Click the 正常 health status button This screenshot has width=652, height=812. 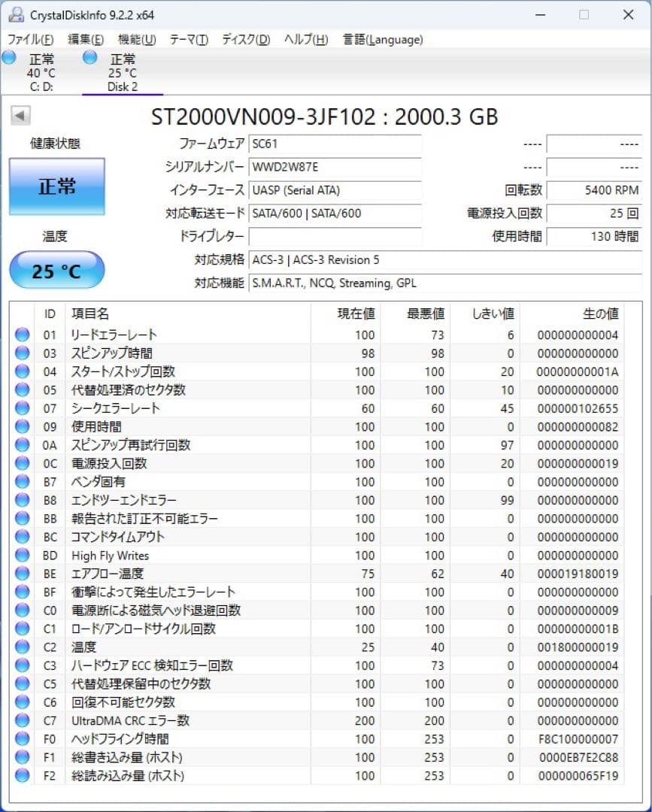[56, 186]
